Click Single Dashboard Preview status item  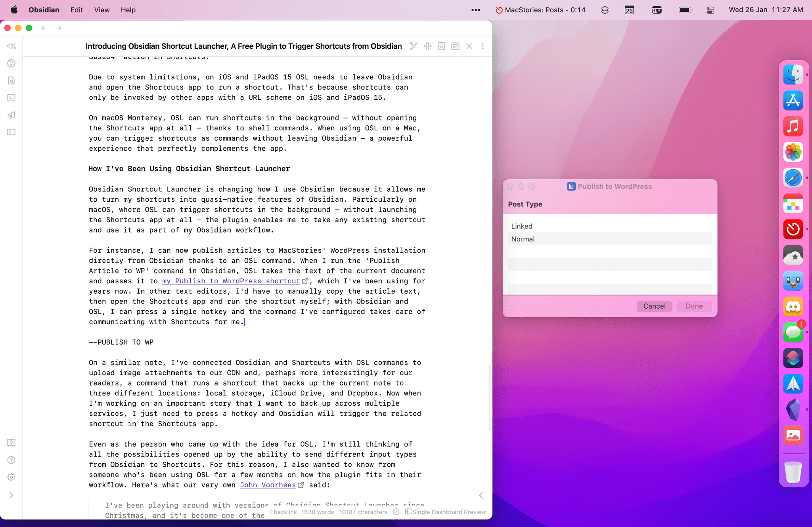(445, 512)
